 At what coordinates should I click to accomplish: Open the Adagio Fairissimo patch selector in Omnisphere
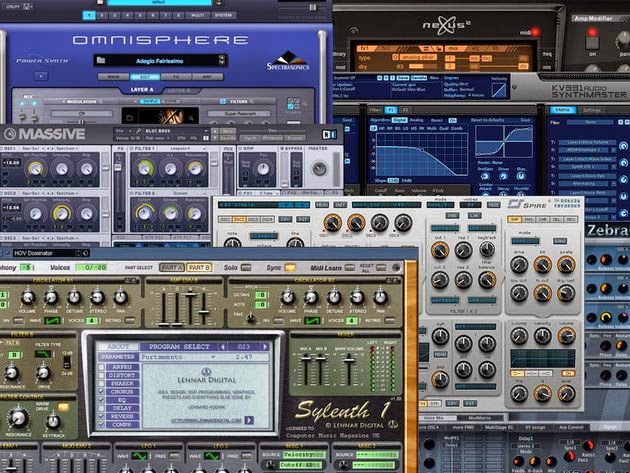point(160,61)
